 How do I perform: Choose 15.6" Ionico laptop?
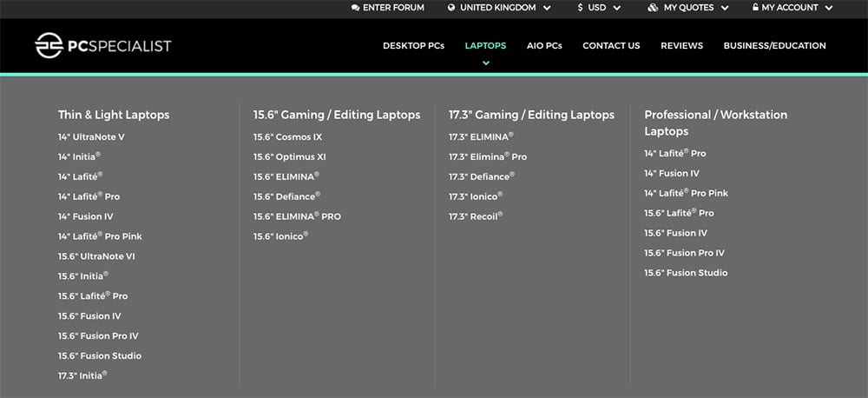[281, 236]
